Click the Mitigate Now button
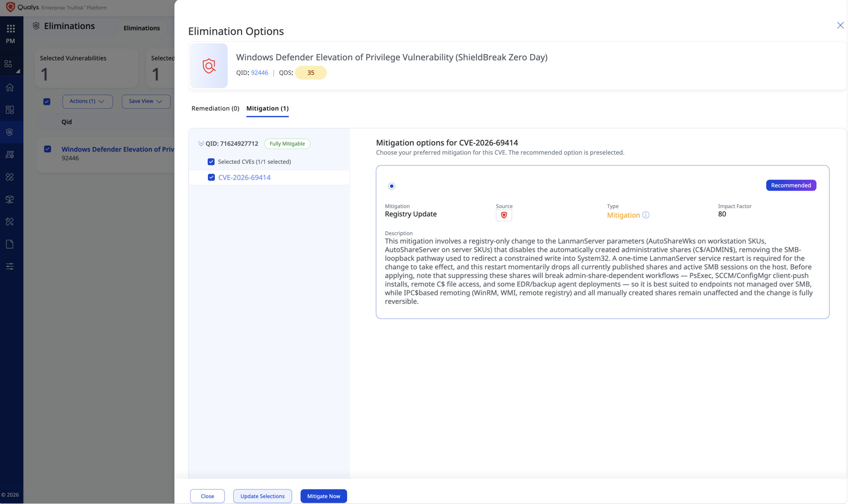Viewport: 848px width, 504px height. tap(323, 496)
